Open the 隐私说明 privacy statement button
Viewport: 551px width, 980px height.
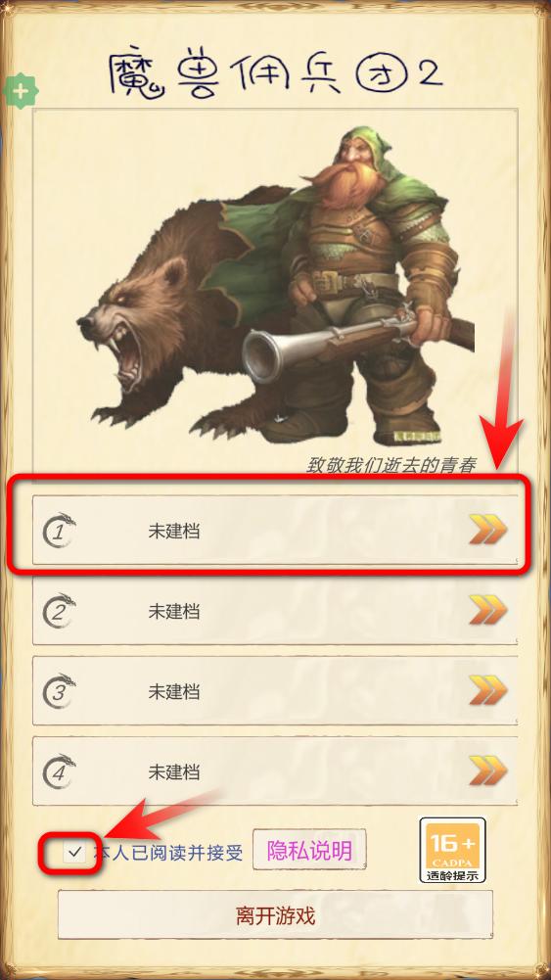(x=309, y=850)
